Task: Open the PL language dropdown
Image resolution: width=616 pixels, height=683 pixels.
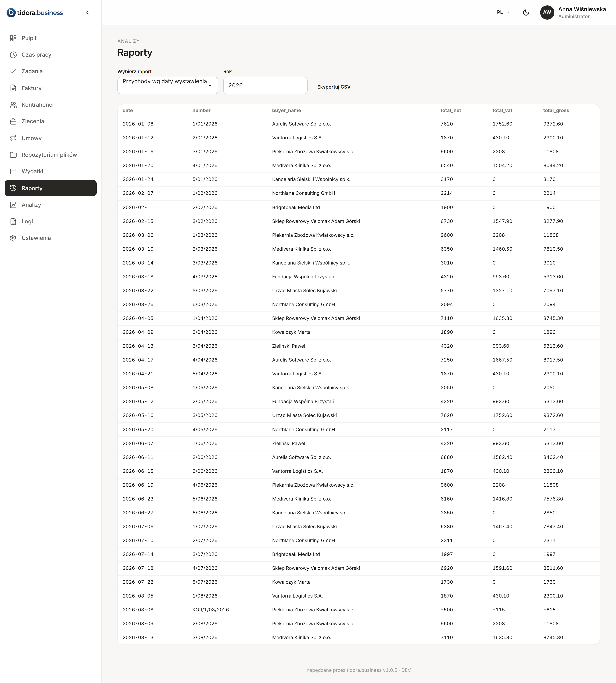Action: click(x=503, y=13)
